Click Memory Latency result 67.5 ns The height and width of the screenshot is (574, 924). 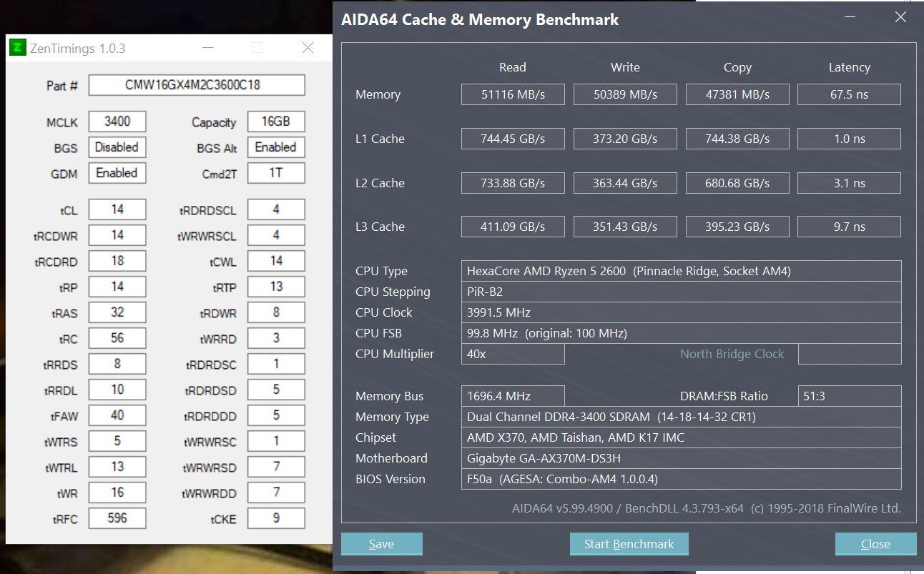click(849, 94)
